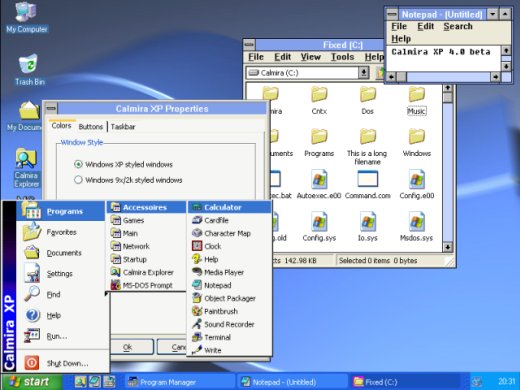Open Help entry in Accessories submenu
This screenshot has width=520, height=390.
230,259
